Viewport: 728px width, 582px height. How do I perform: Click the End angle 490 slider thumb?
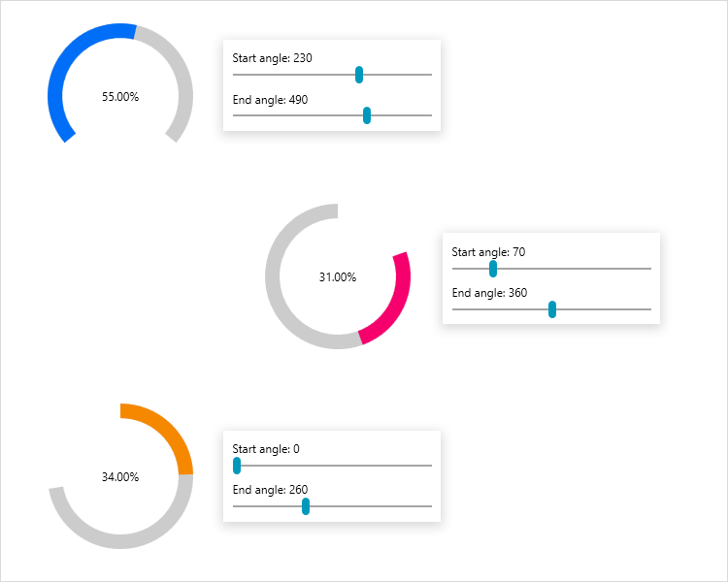point(367,115)
